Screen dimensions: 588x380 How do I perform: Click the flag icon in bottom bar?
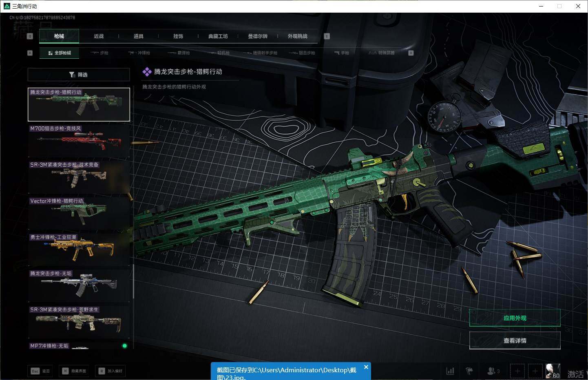469,371
